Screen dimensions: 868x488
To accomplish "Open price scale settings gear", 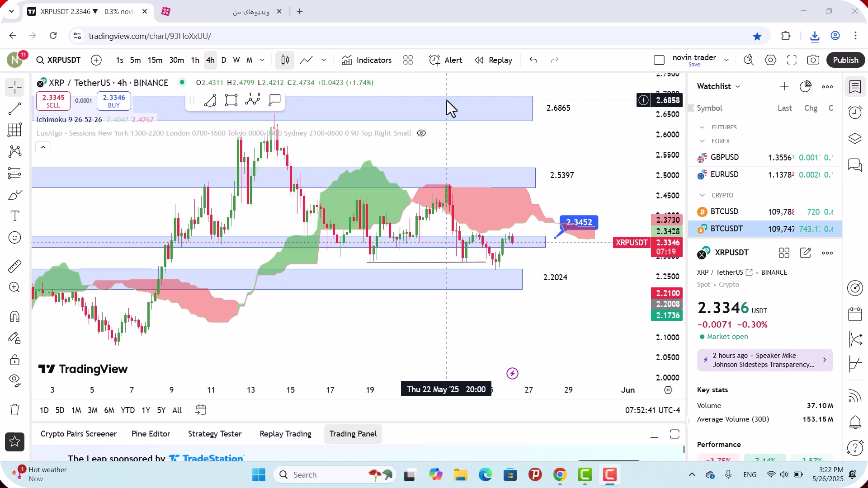I will pyautogui.click(x=668, y=390).
